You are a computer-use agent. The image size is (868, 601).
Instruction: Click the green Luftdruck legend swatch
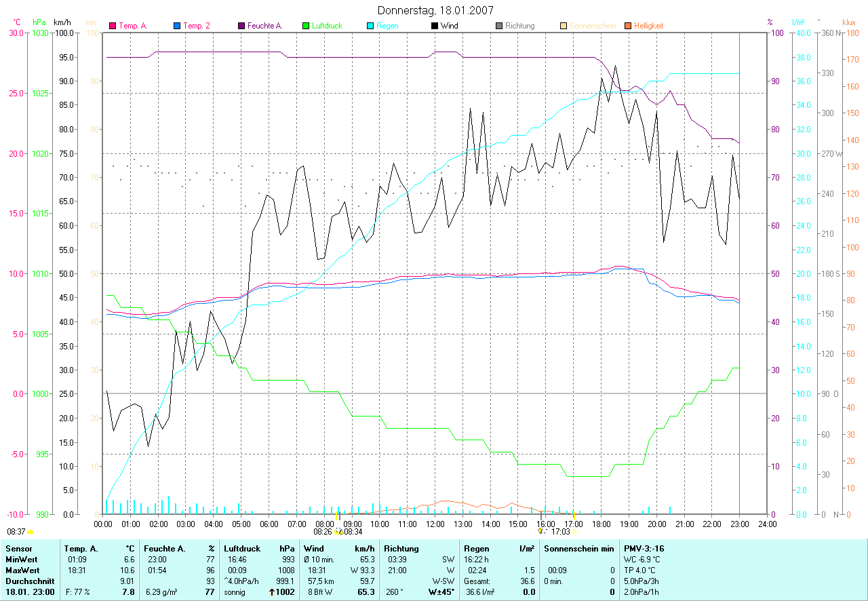coord(307,26)
